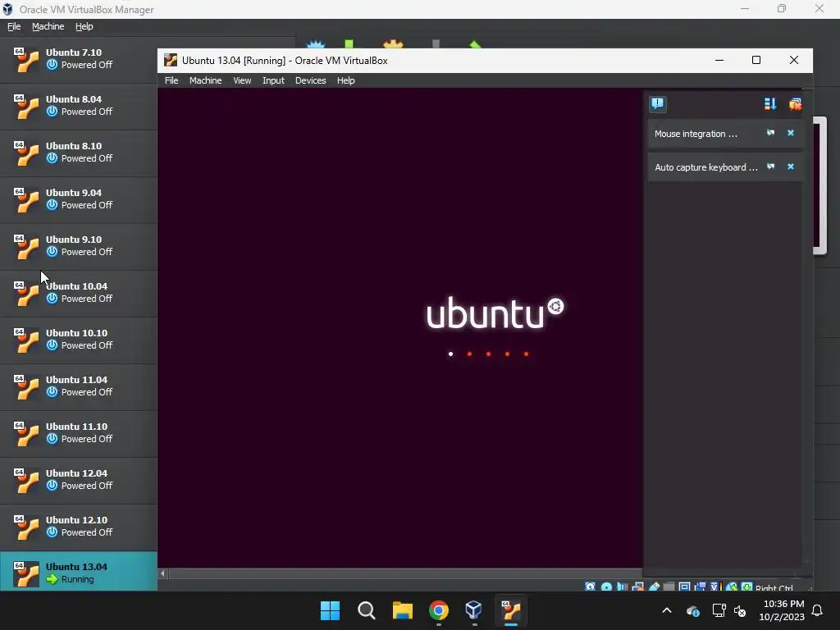Click the VM window horizontal scrollbar track
The width and height of the screenshot is (840, 630).
pos(405,573)
